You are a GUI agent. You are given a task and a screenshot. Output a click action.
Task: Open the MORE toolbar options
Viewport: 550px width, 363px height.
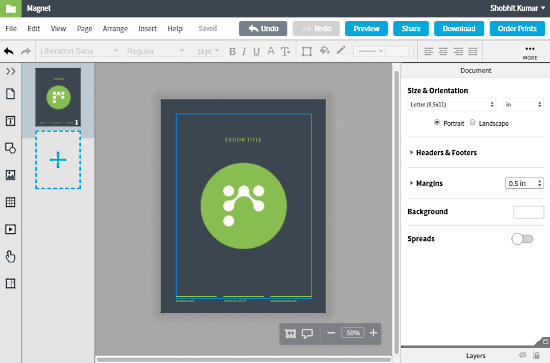[530, 53]
